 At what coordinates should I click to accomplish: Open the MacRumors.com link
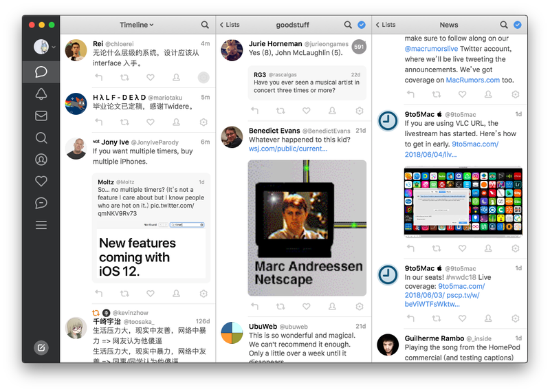point(472,80)
